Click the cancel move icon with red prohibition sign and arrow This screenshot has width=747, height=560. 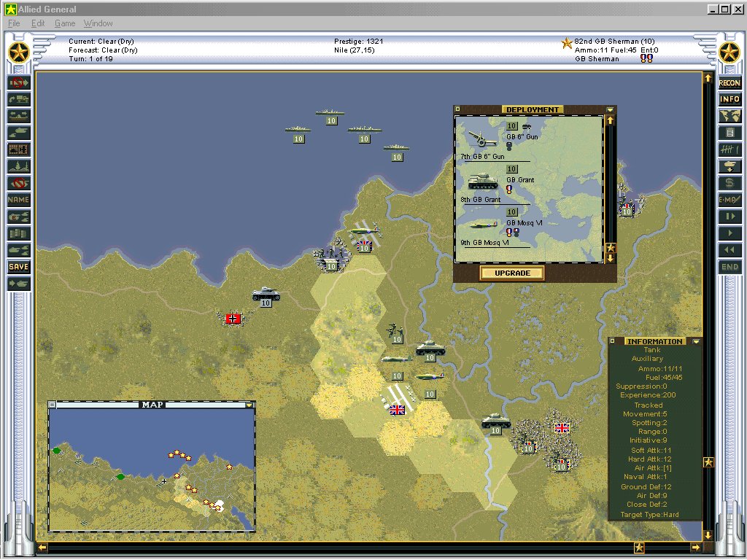[x=18, y=83]
